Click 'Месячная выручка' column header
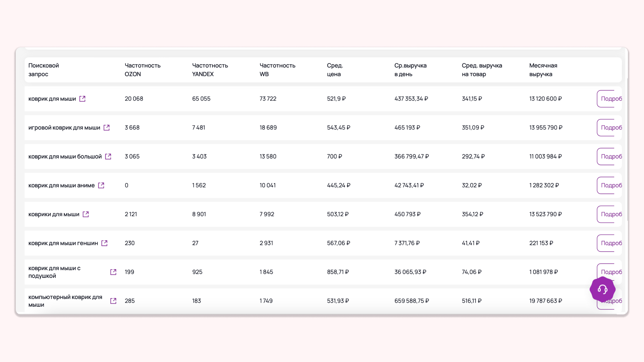Viewport: 644px width, 362px height. point(543,70)
